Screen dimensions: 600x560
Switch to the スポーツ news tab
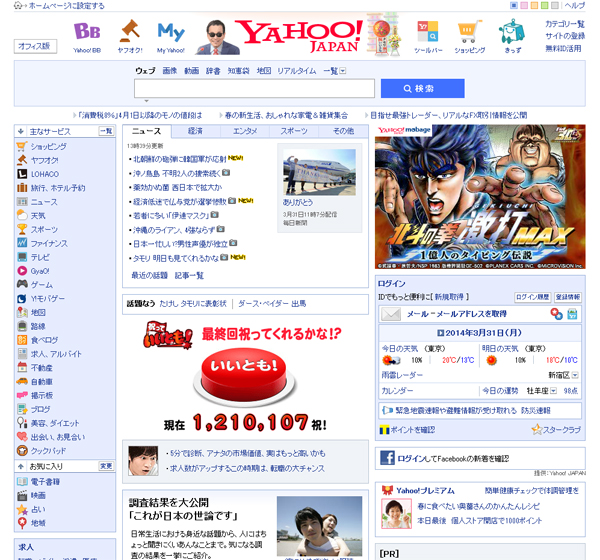click(x=294, y=131)
